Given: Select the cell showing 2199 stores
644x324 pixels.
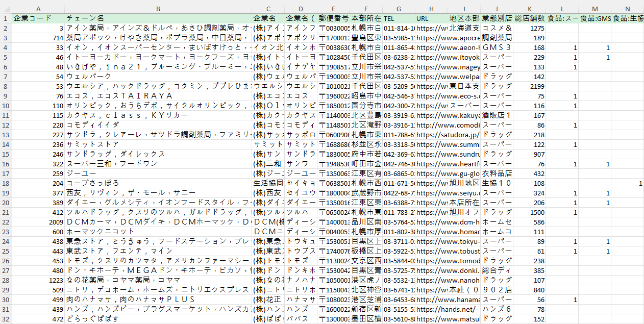Looking at the screenshot, I should pos(529,86).
